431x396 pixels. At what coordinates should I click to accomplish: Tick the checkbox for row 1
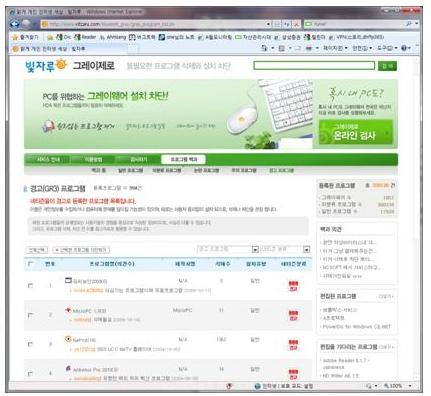[x=30, y=286]
